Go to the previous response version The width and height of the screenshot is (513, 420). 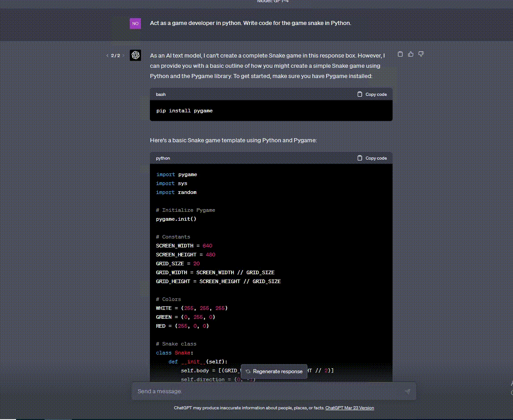tap(108, 56)
